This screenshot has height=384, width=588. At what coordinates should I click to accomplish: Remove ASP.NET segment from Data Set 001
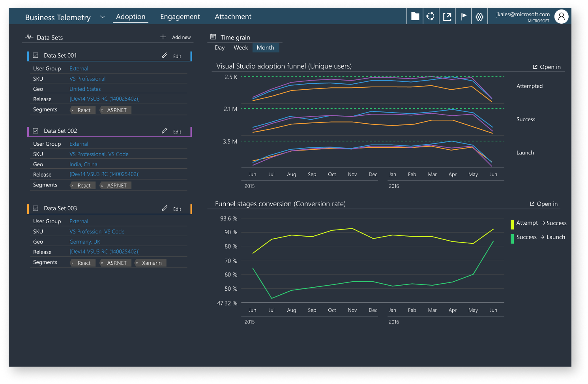(x=102, y=110)
